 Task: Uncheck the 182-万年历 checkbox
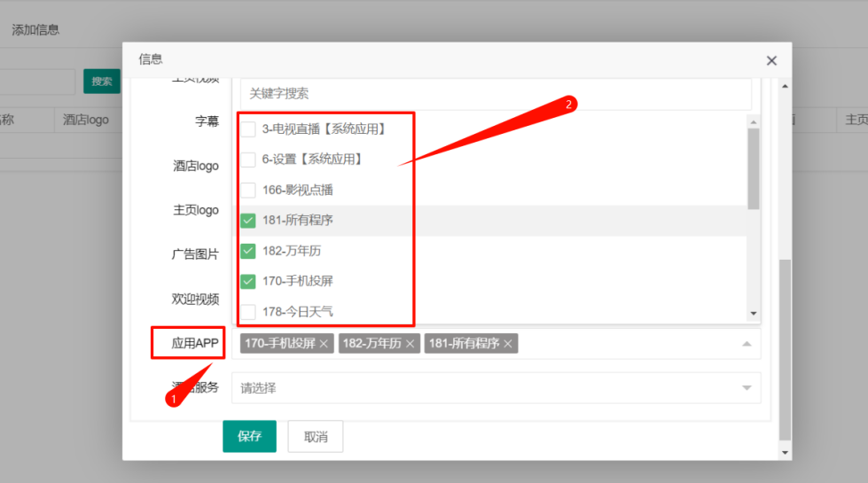coord(248,251)
